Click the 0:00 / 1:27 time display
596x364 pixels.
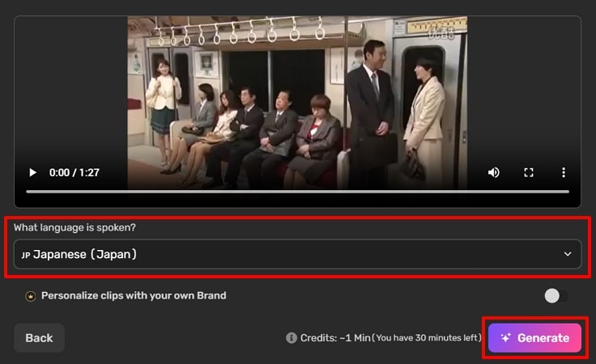74,173
